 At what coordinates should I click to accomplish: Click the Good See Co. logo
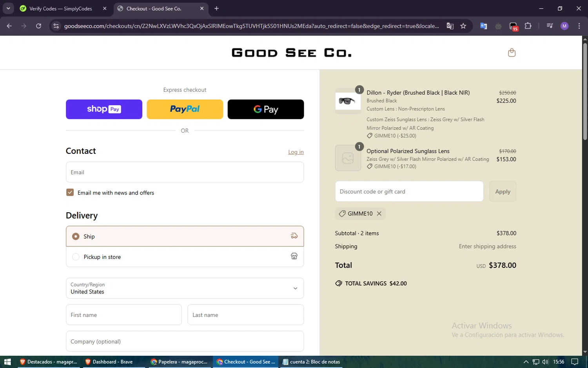point(292,53)
